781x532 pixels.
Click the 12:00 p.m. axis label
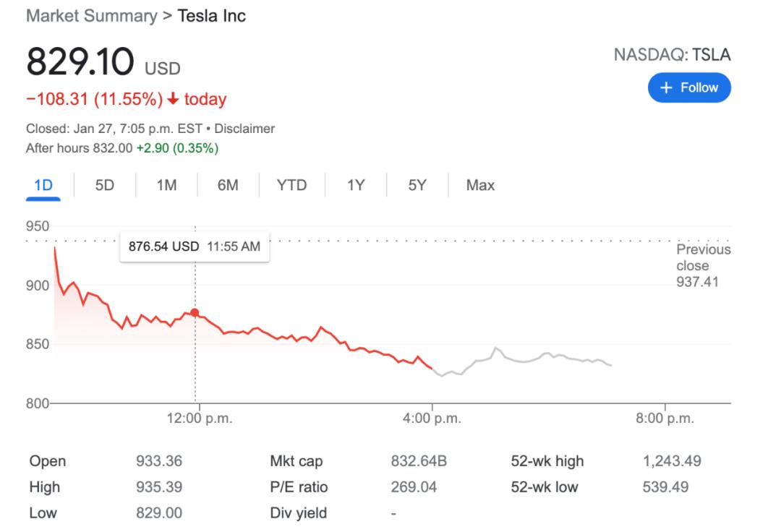[198, 419]
